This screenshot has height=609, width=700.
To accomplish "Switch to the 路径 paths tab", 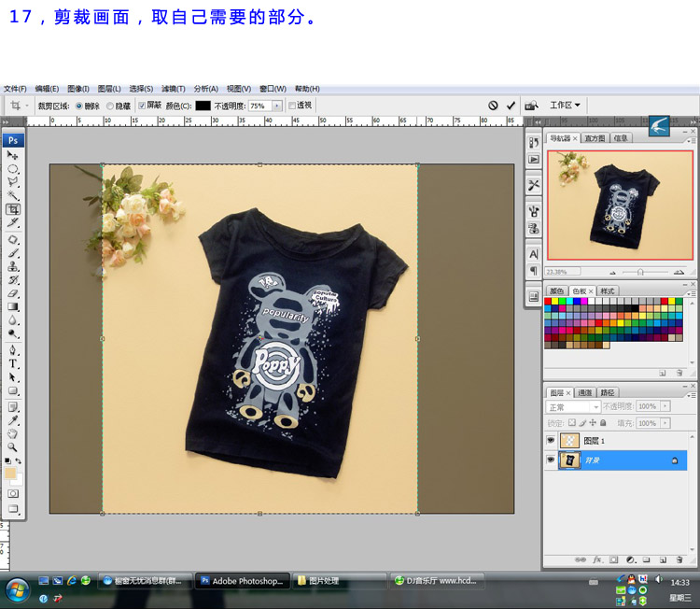I will tap(608, 392).
